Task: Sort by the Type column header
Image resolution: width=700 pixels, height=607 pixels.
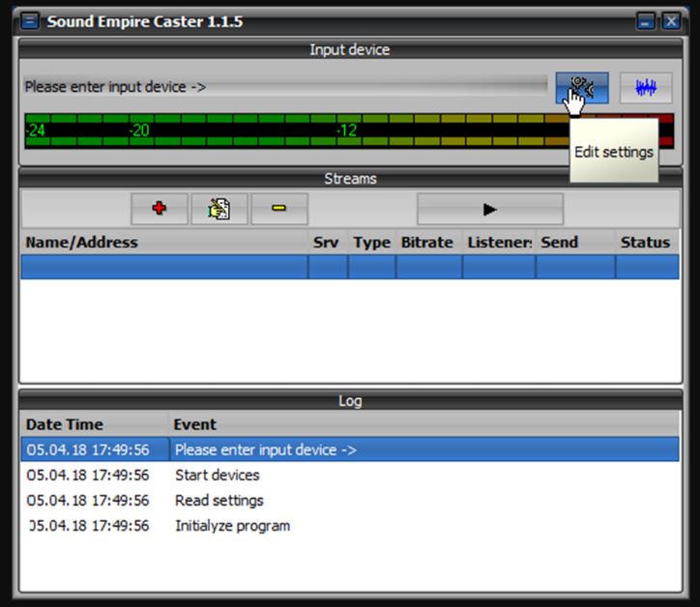Action: coord(372,243)
